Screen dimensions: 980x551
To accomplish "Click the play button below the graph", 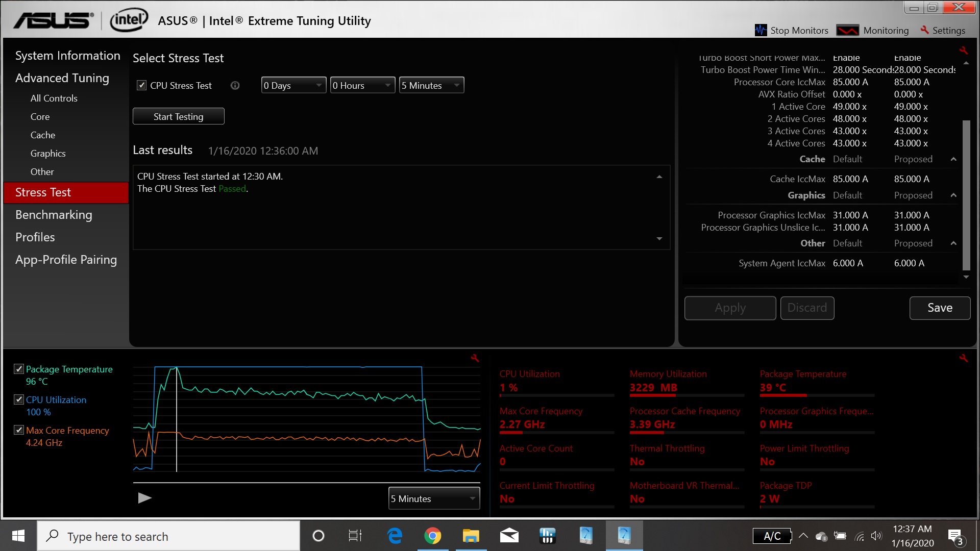I will (x=145, y=498).
